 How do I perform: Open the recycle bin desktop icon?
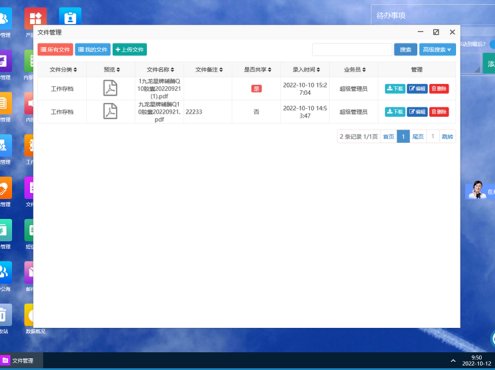[6, 315]
